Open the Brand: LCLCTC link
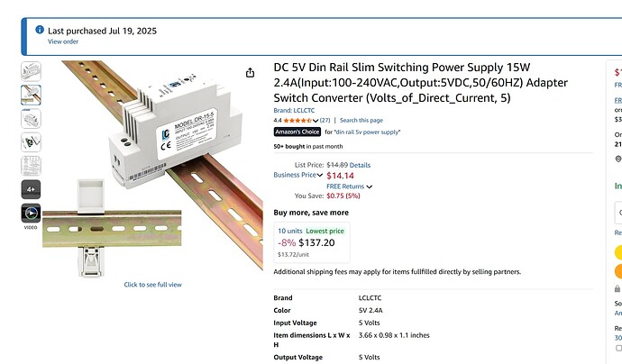Viewport: 622px width, 364px height. click(294, 111)
